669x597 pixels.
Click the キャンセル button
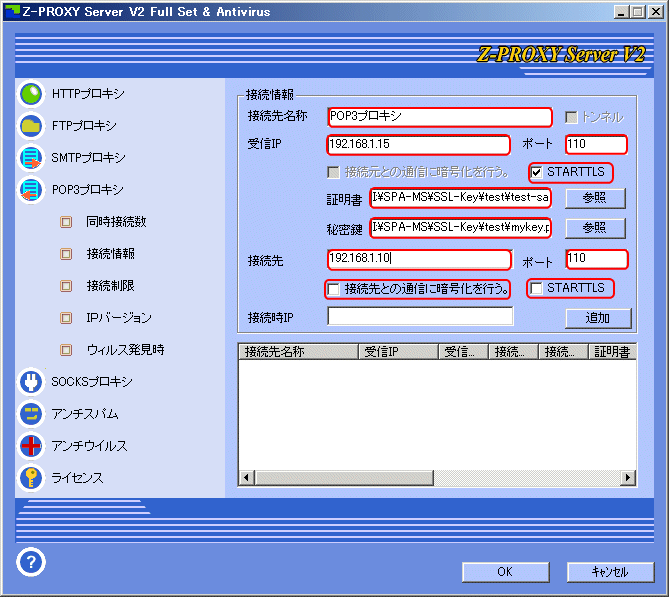pos(610,572)
